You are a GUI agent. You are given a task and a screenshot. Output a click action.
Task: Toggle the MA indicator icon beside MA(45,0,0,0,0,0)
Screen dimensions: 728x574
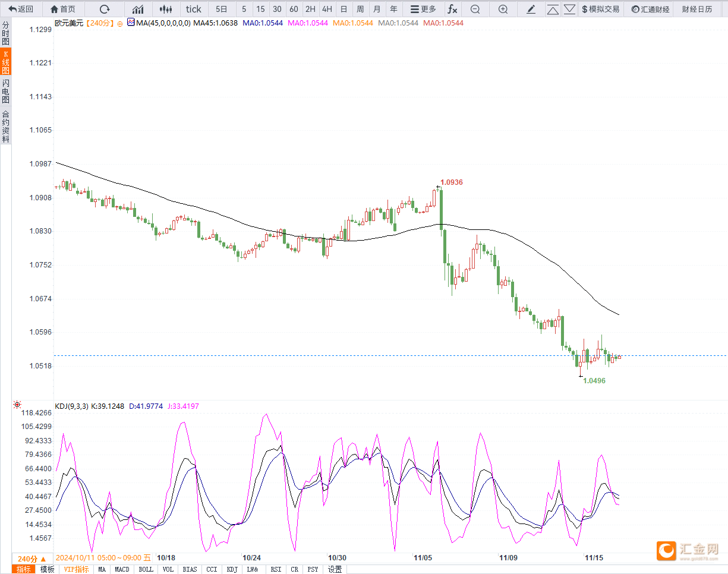(131, 22)
